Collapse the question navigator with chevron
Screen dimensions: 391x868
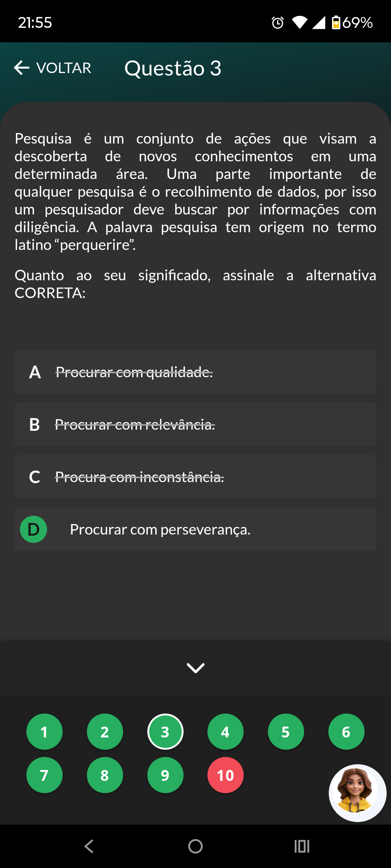[195, 668]
